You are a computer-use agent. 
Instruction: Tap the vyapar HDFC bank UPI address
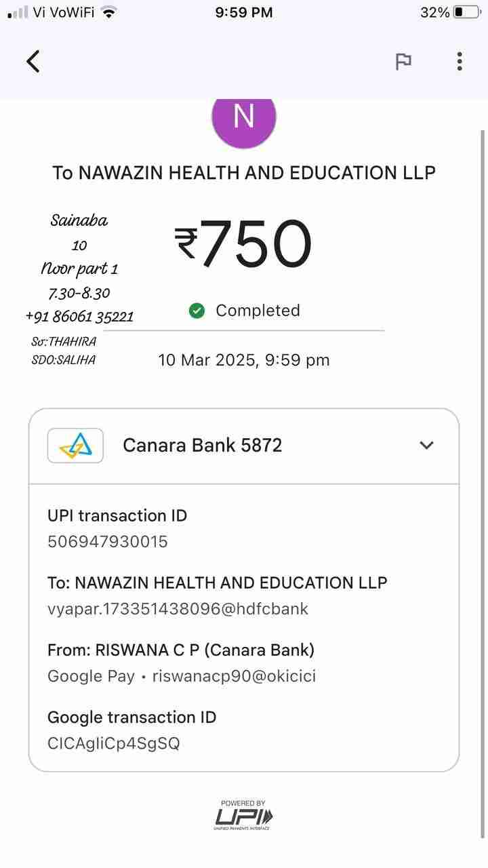(x=178, y=608)
